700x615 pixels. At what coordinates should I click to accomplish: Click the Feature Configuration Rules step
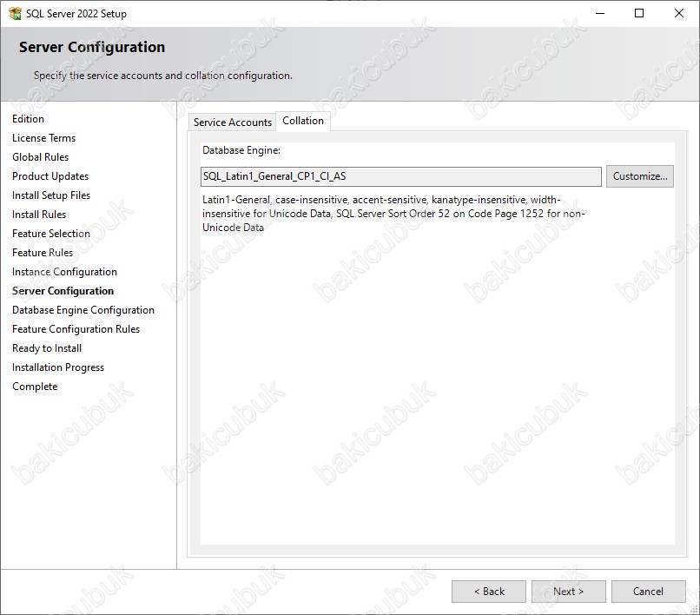point(76,329)
